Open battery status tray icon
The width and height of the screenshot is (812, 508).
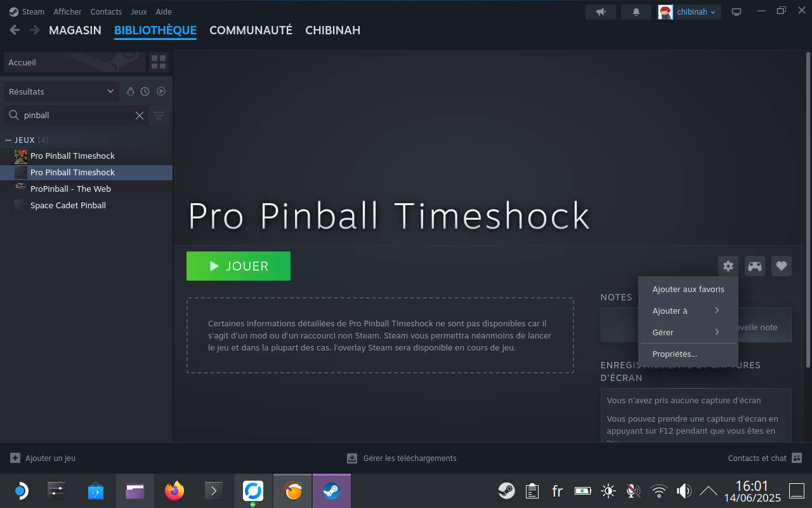(582, 491)
